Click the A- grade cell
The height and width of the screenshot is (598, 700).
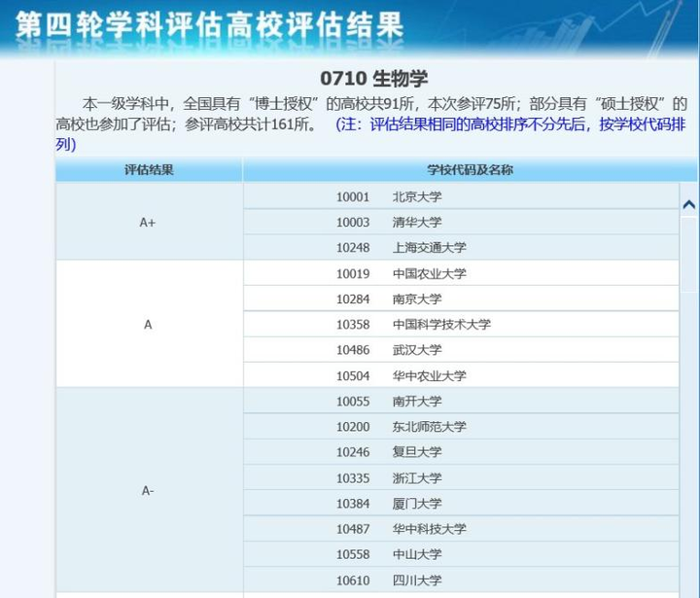149,490
